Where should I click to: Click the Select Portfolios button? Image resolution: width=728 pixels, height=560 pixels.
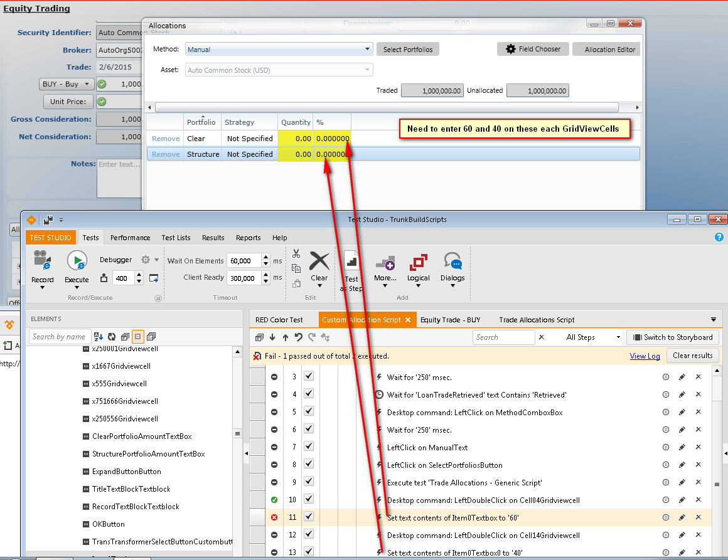coord(408,50)
